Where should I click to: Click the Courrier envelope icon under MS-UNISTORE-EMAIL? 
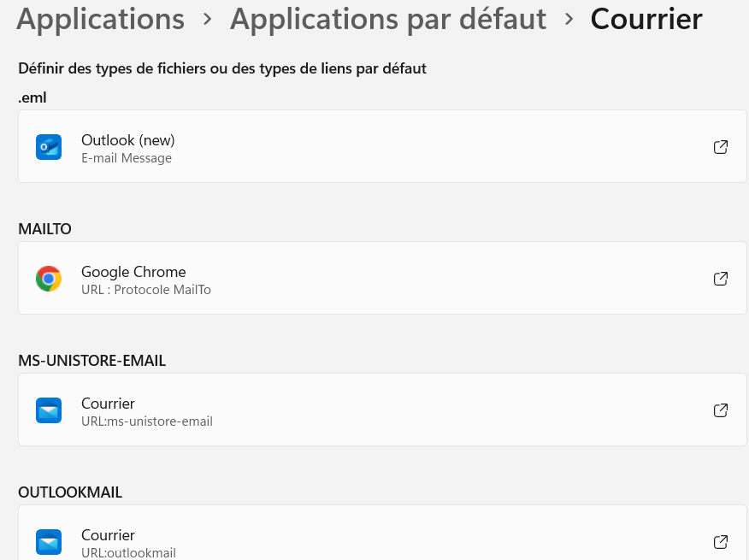coord(48,410)
